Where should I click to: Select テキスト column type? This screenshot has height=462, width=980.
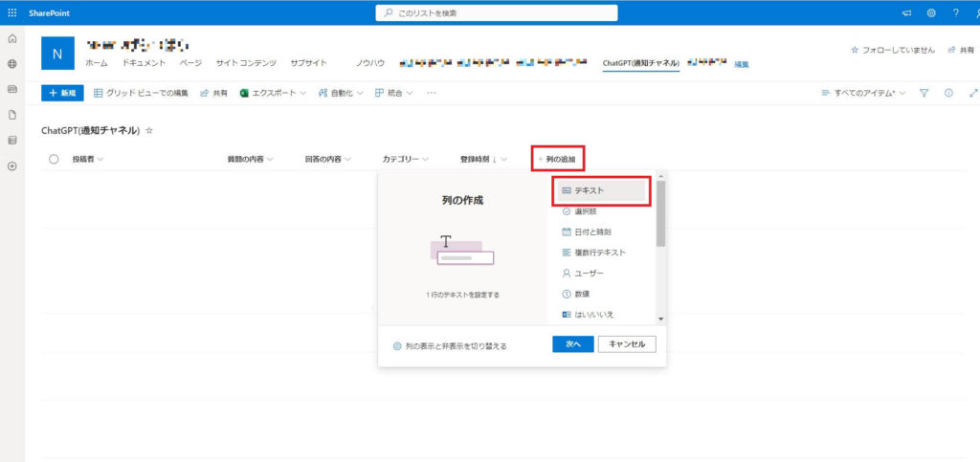(x=600, y=190)
